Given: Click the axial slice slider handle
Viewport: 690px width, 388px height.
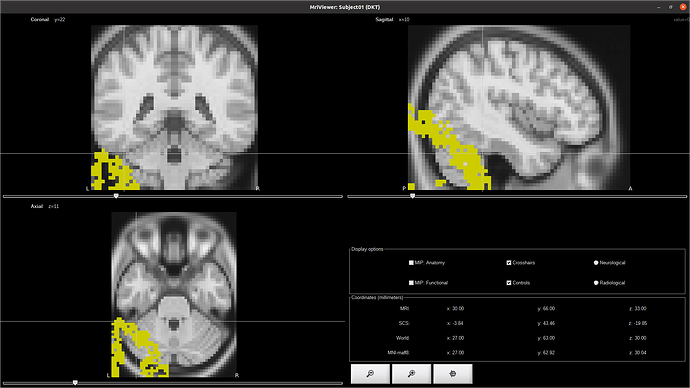Looking at the screenshot, I should (x=75, y=383).
